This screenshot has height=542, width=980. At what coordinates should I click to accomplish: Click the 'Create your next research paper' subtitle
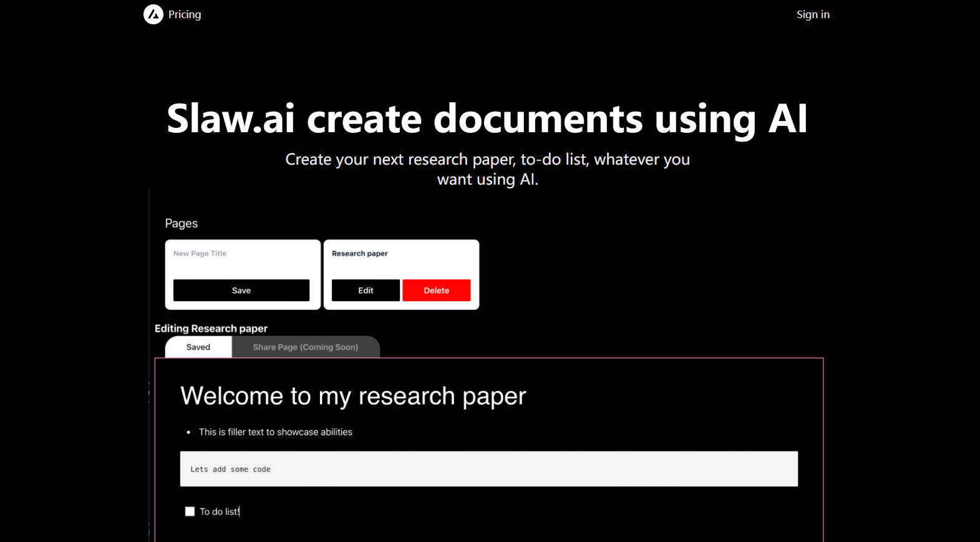[x=488, y=169]
